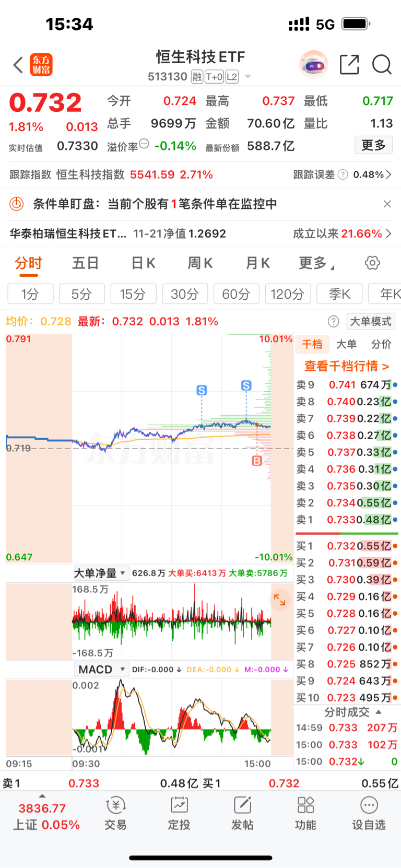
Task: Choose the 15分 period button
Action: [x=133, y=294]
